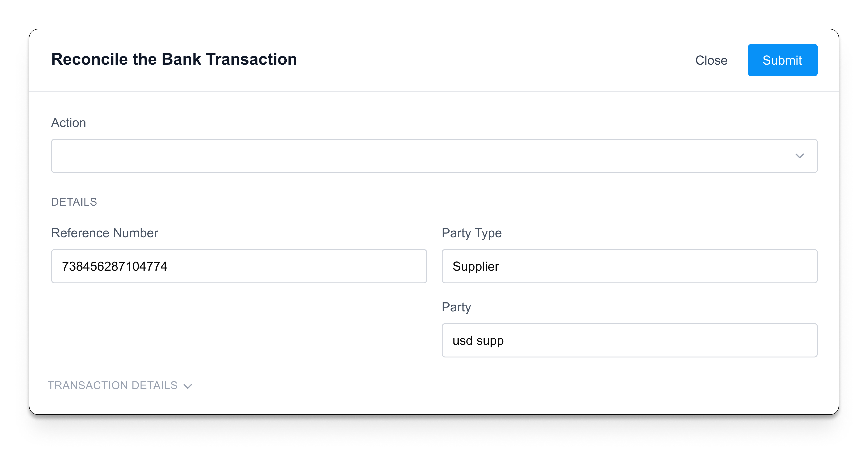
Task: Expand the TRANSACTION DETAILS section
Action: 120,385
